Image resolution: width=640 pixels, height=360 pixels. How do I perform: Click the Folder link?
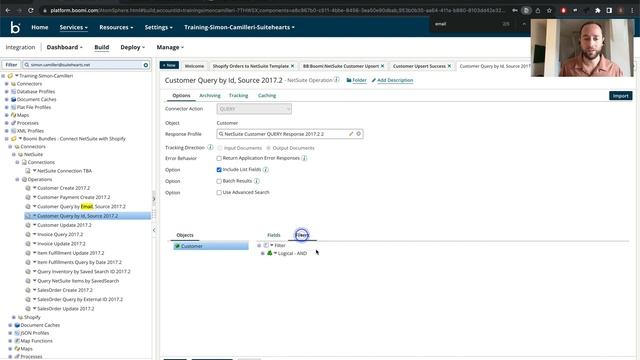pyautogui.click(x=357, y=80)
